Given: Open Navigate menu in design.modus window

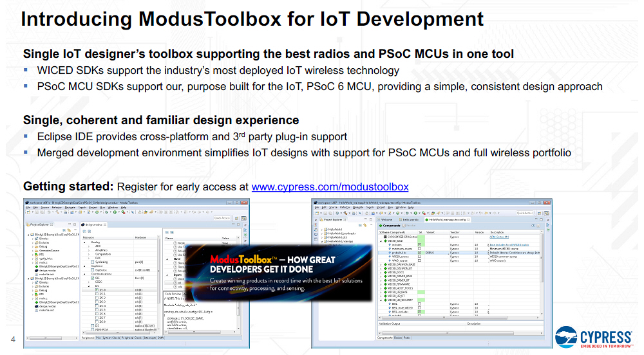Looking at the screenshot, I should tap(70, 208).
